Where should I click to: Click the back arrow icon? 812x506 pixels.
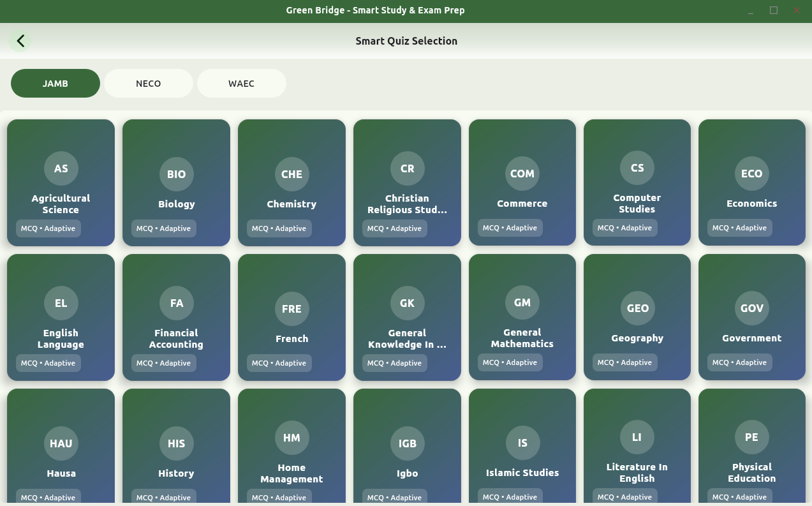(20, 41)
